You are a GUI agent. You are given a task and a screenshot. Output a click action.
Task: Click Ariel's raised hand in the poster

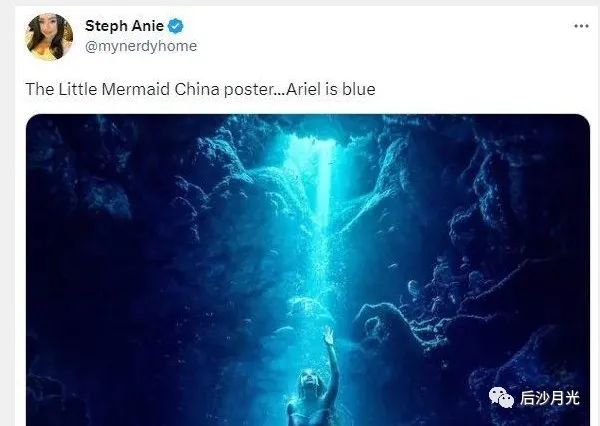tap(328, 336)
